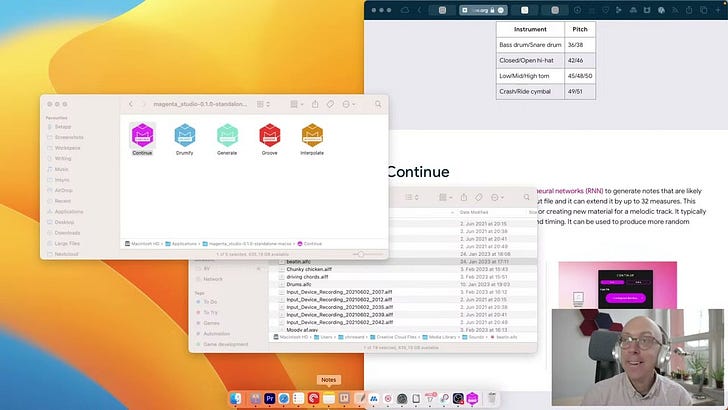Open Premiere Pro from the Dock
728x410 pixels.
(269, 398)
